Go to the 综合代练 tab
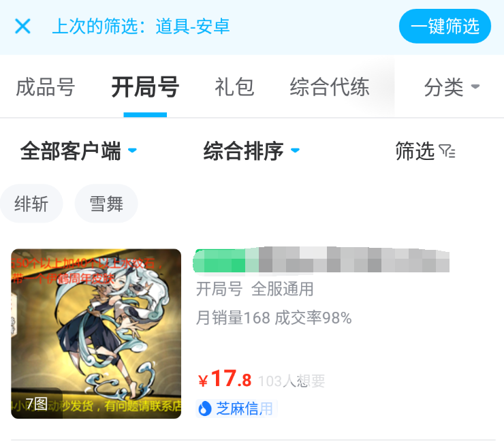The height and width of the screenshot is (448, 504). coord(330,87)
